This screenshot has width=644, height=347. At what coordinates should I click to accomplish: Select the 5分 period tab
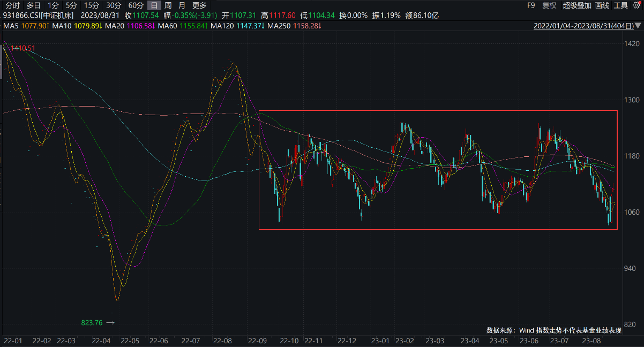click(71, 5)
